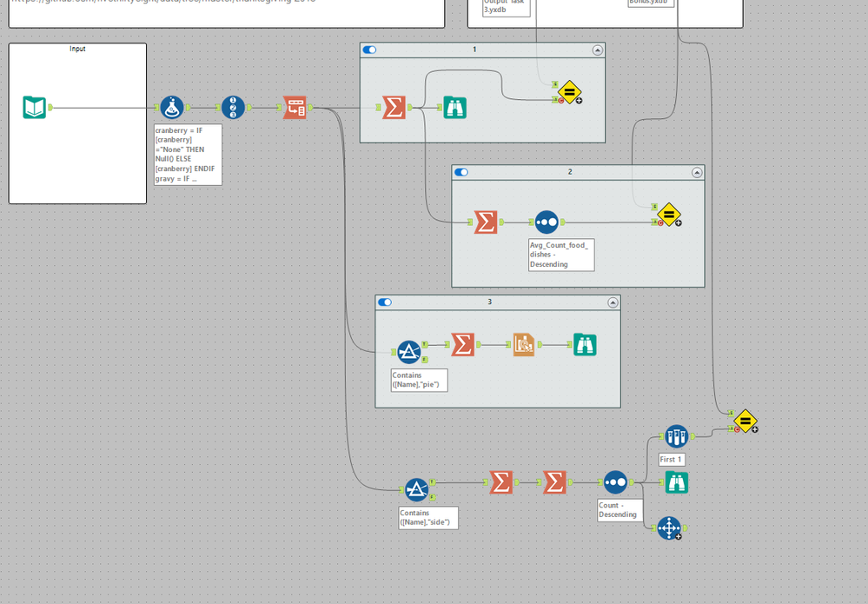
Task: Select the Sort tool labeled Count - Descending
Action: pyautogui.click(x=615, y=482)
